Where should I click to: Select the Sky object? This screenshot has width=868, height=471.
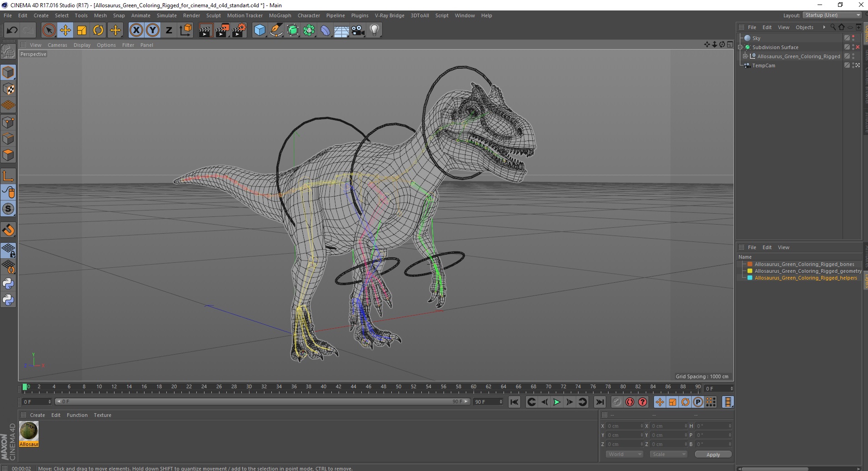tap(756, 38)
